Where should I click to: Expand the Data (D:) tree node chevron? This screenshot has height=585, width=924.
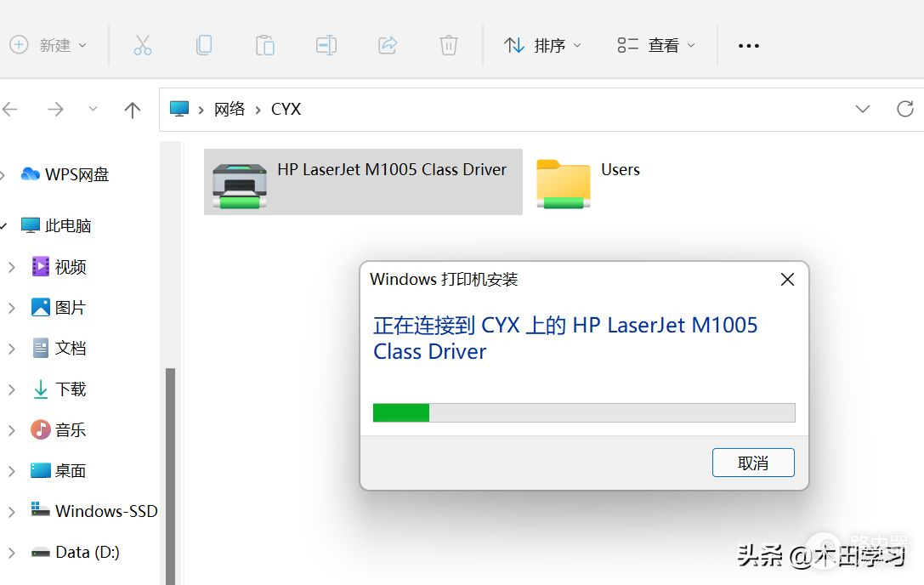pos(11,553)
